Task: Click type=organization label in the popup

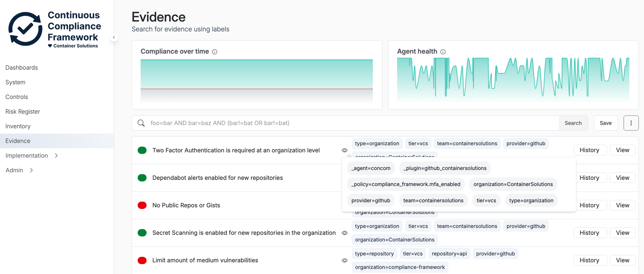Action: (x=531, y=201)
